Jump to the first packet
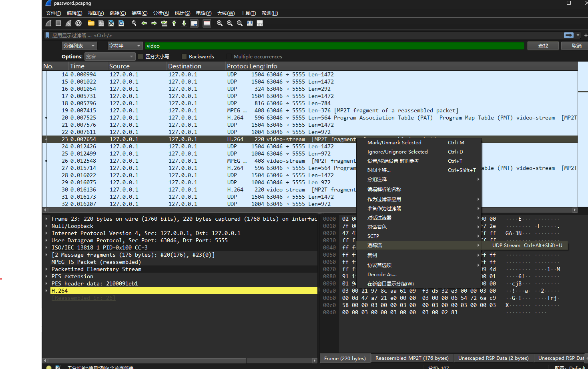The width and height of the screenshot is (588, 369). [174, 23]
